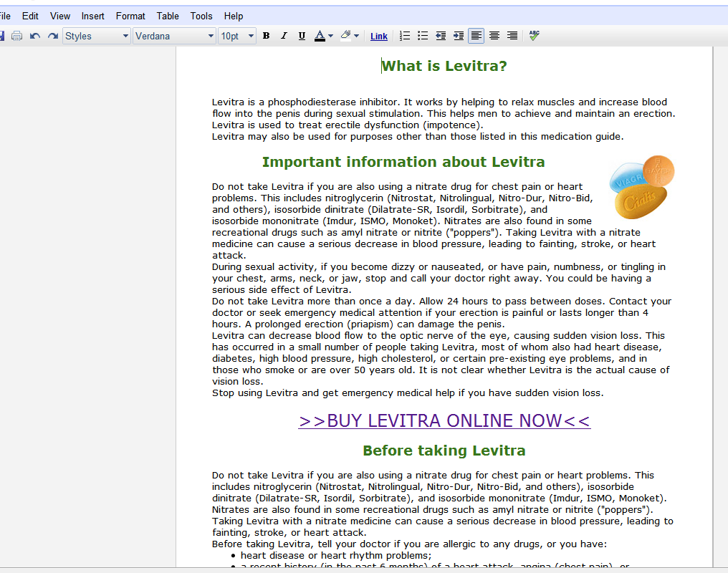Open the highlight color dropdown arrow
Image resolution: width=728 pixels, height=573 pixels.
click(x=357, y=36)
